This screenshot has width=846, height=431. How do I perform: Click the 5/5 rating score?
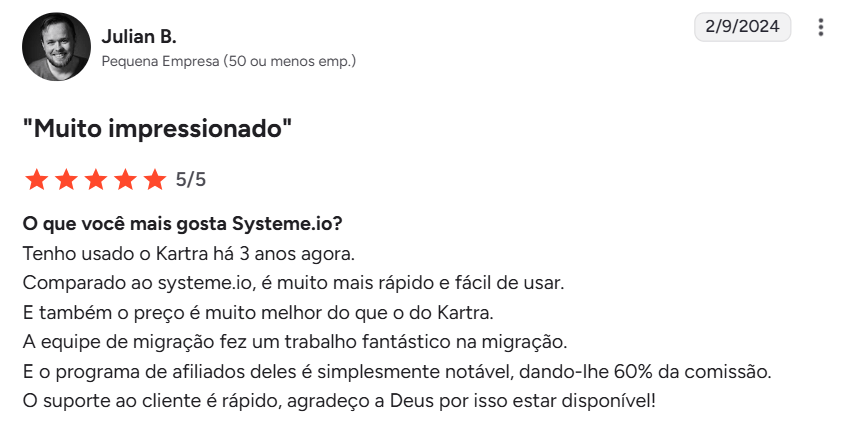pyautogui.click(x=190, y=180)
